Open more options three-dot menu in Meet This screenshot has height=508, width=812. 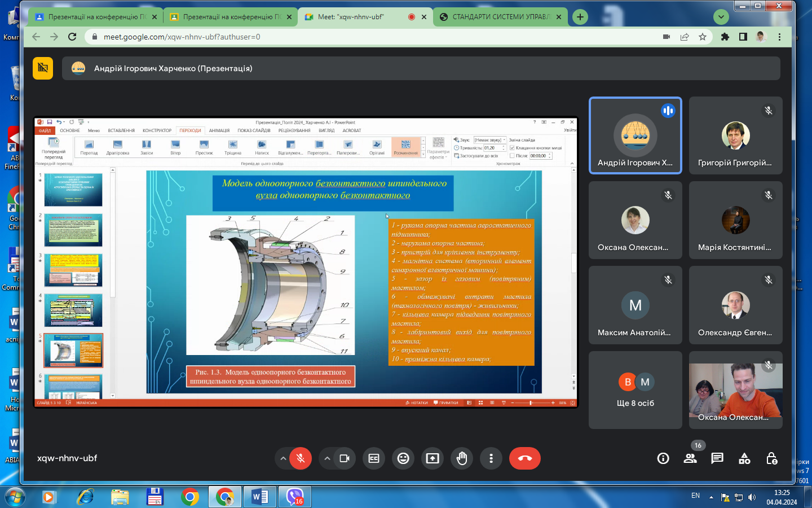pos(491,458)
